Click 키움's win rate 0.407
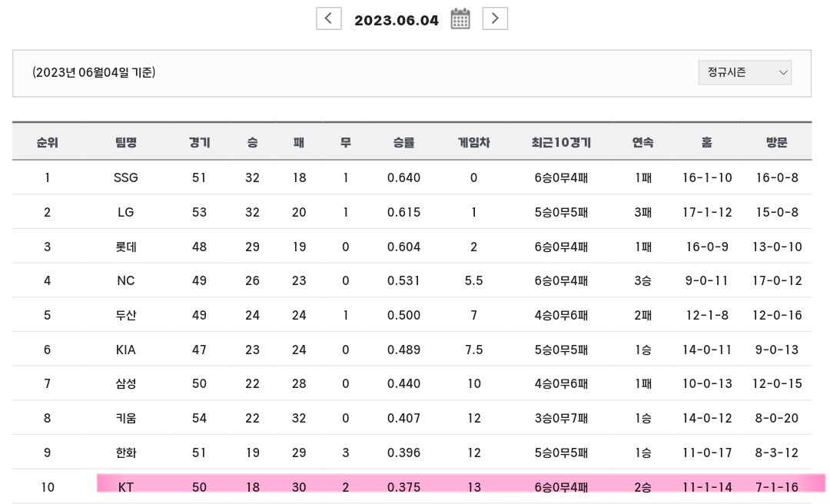The width and height of the screenshot is (830, 504). [x=404, y=418]
